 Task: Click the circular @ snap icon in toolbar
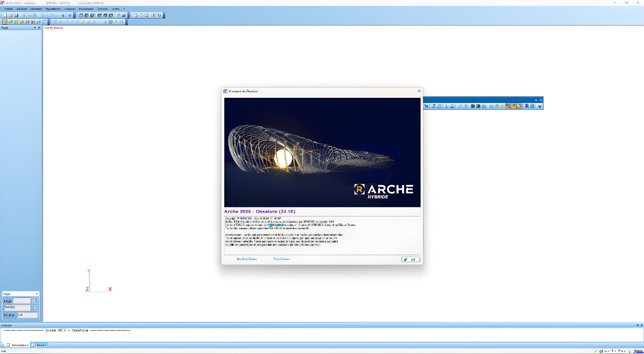click(x=111, y=22)
